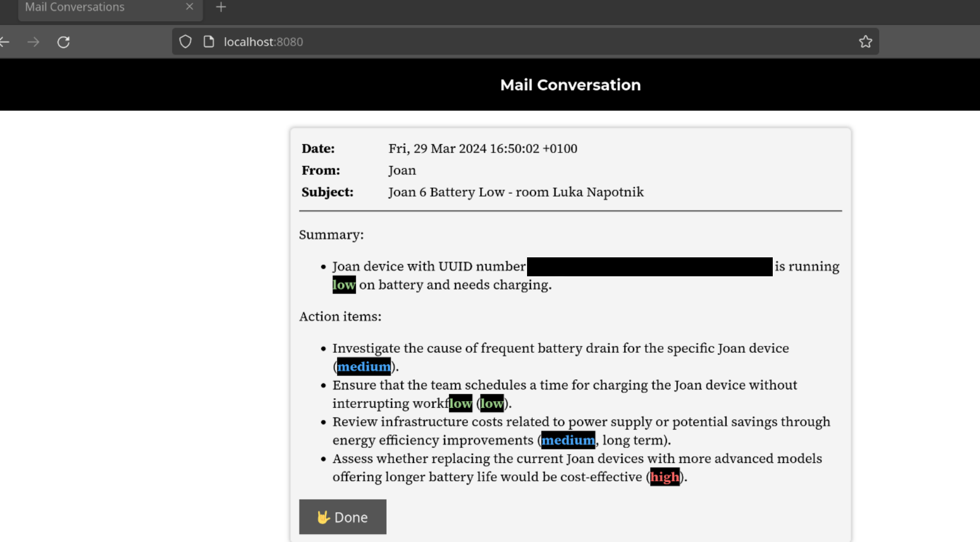The image size is (980, 542).
Task: Click the green 'low' tag before 'on battery'
Action: (x=344, y=285)
